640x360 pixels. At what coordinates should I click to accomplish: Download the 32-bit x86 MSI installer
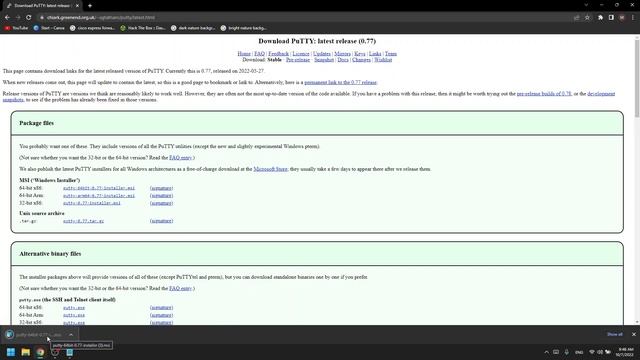pos(91,203)
